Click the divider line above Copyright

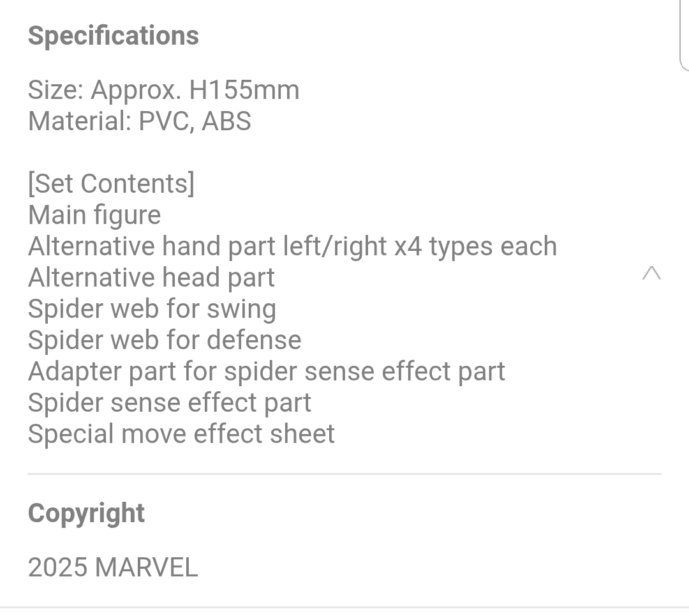pos(344,474)
